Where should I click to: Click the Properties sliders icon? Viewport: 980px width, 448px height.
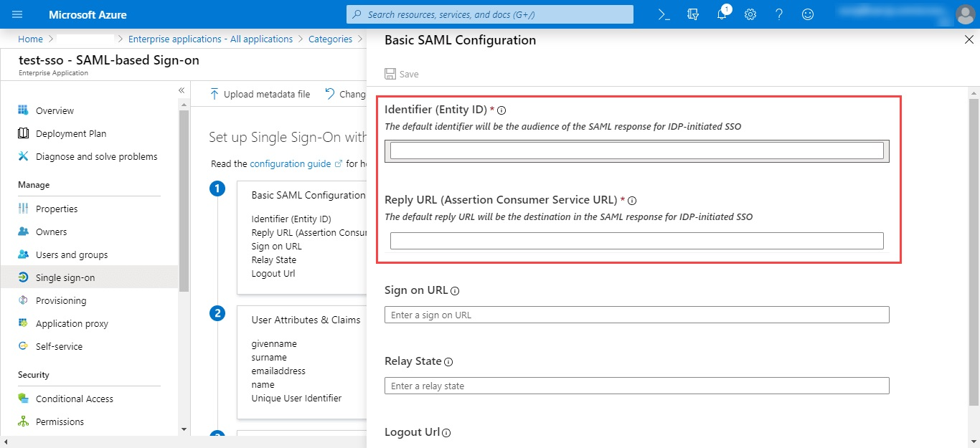click(23, 209)
